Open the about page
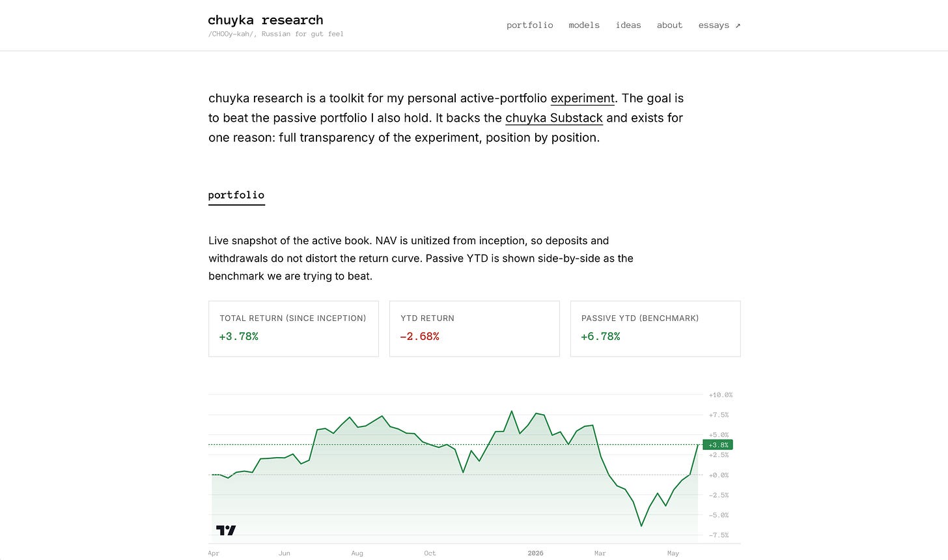The width and height of the screenshot is (948, 560). (669, 25)
